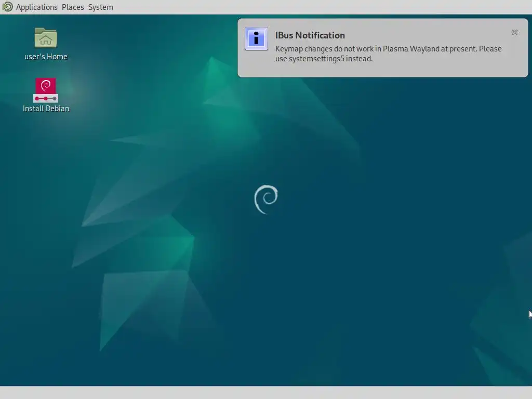Click the Install Debian label text
This screenshot has height=399, width=532.
(46, 109)
